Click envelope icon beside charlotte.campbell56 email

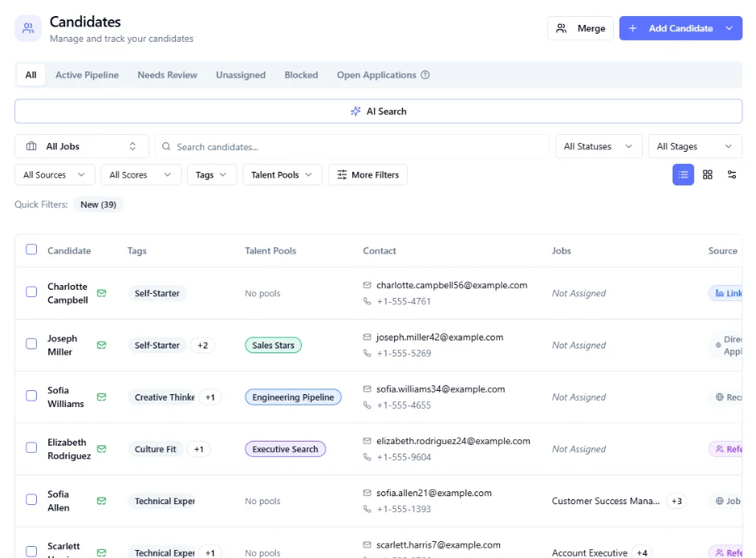coord(367,285)
